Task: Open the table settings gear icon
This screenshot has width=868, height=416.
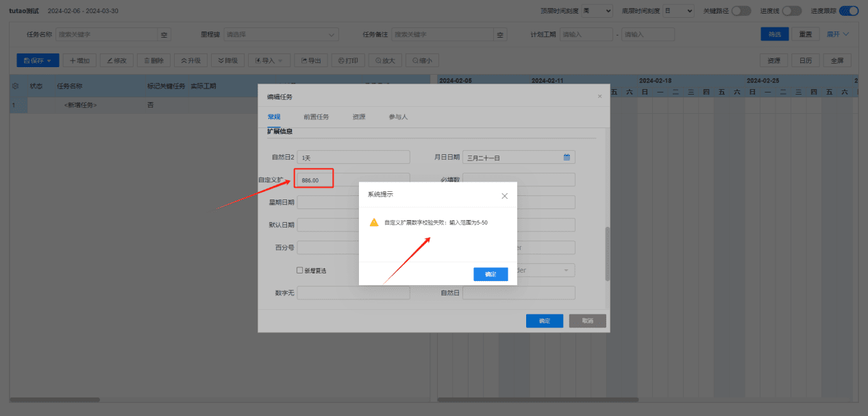Action: pyautogui.click(x=16, y=86)
